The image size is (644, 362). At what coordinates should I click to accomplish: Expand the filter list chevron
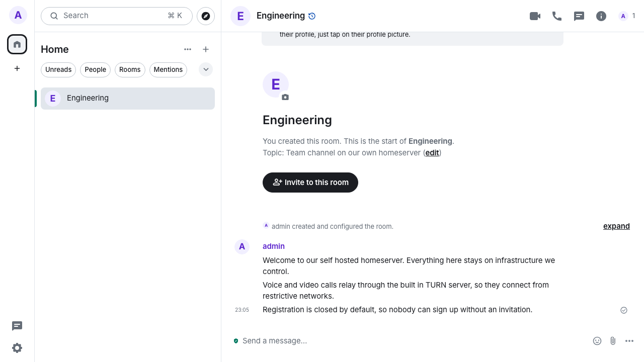(206, 69)
